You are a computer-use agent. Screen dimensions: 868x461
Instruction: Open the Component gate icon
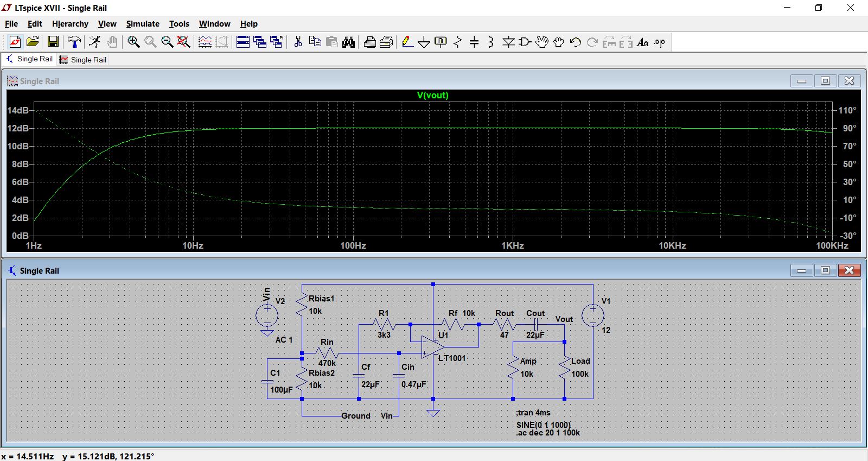(x=525, y=42)
